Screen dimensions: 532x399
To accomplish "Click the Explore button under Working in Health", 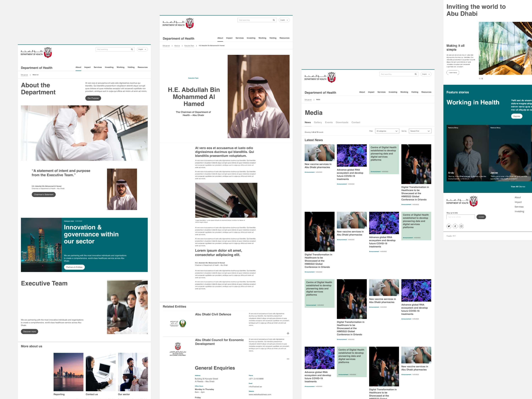I will tap(517, 116).
